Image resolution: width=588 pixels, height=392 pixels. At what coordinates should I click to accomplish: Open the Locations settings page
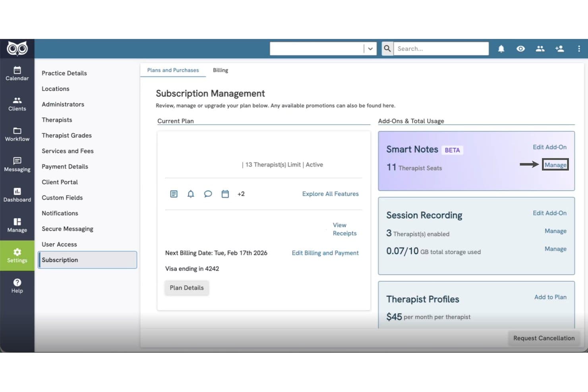[56, 89]
